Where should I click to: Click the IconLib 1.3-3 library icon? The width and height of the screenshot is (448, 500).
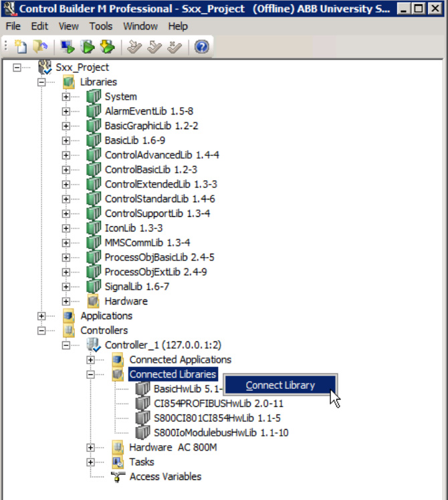94,228
